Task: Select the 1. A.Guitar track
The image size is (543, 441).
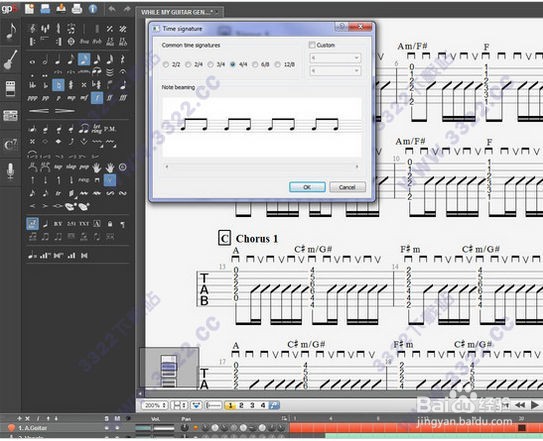Action: point(33,428)
